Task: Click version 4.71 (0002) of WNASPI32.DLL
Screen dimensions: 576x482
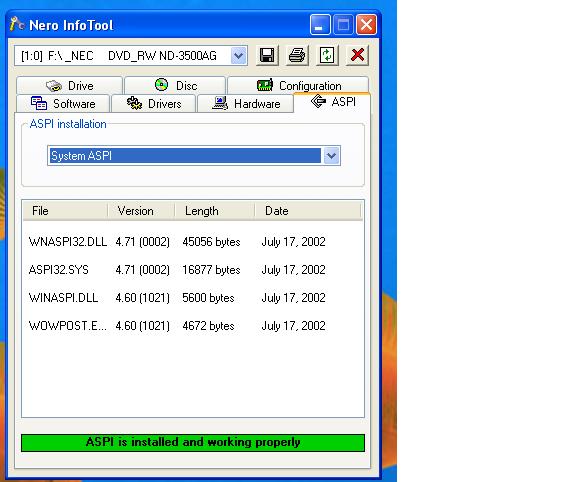Action: pos(143,242)
